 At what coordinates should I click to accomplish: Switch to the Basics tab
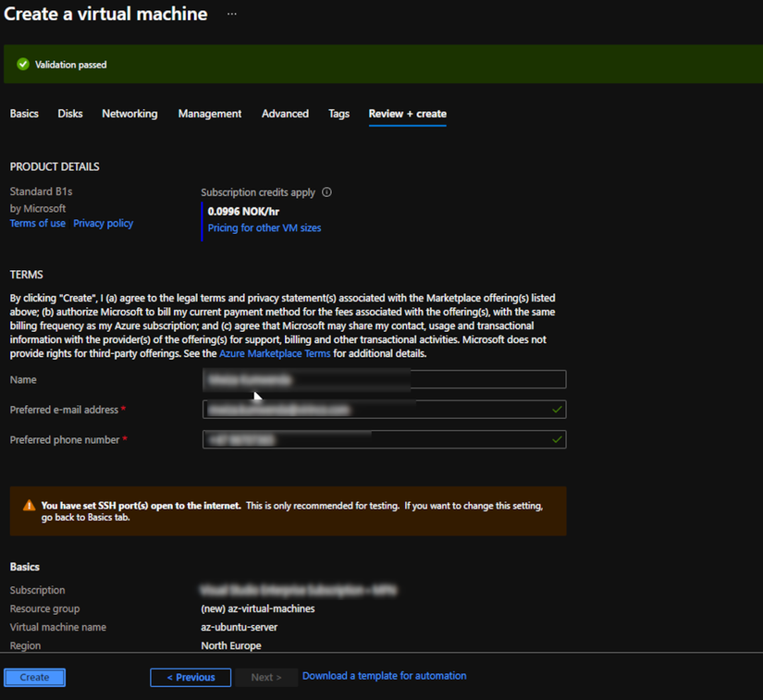(24, 114)
